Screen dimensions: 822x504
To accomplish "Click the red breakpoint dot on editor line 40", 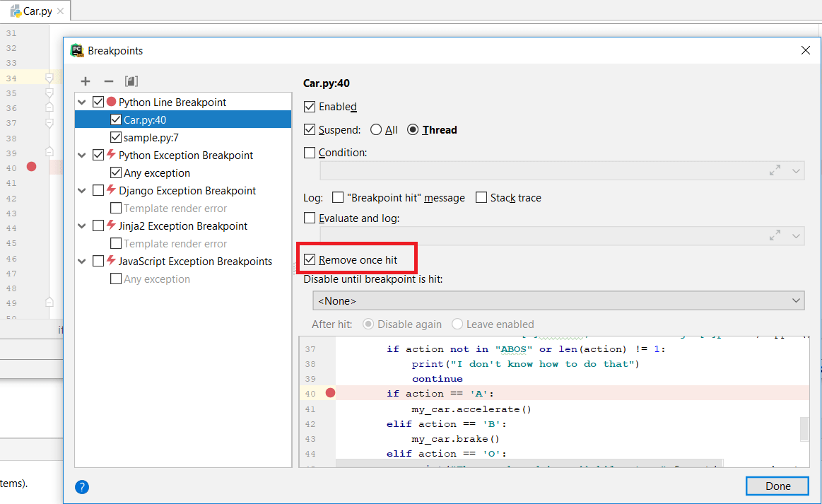I will pos(32,167).
